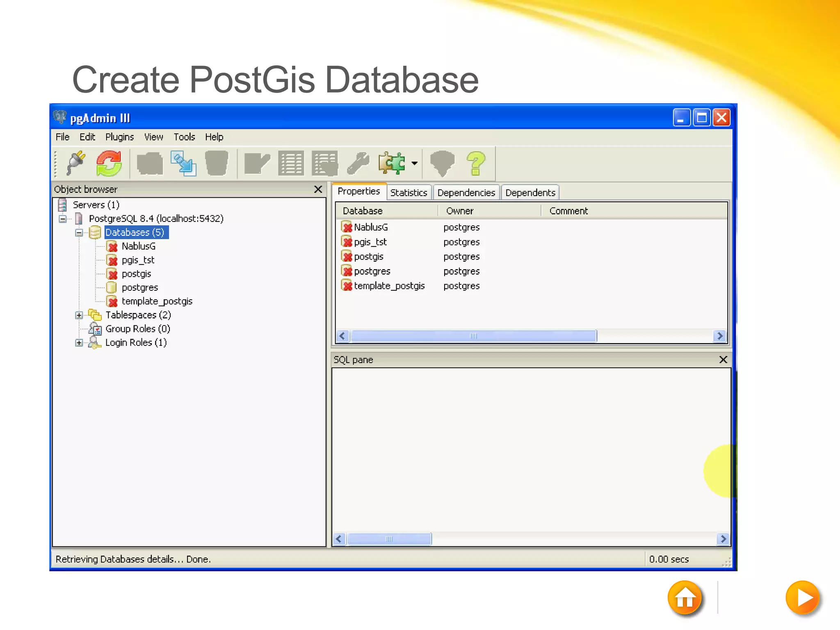The width and height of the screenshot is (840, 630).
Task: Switch to the Properties tab
Action: click(359, 191)
